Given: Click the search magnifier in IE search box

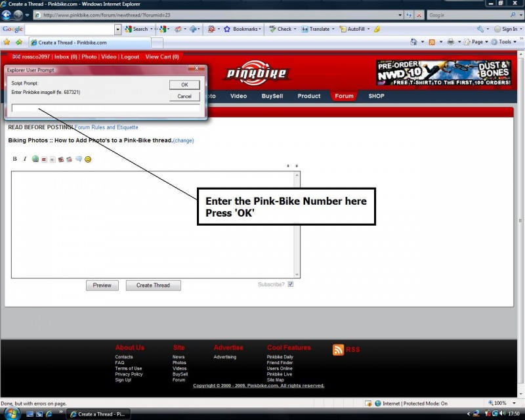Looking at the screenshot, I should (513, 15).
